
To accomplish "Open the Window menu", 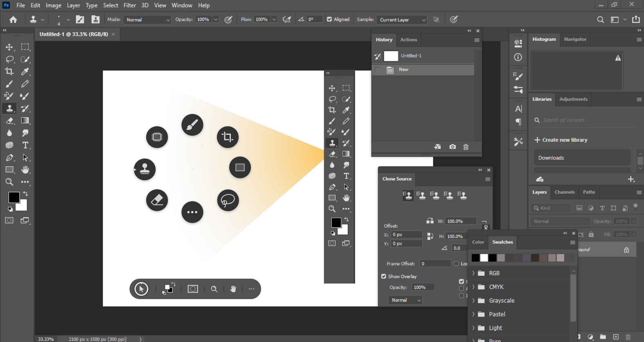I will (182, 5).
